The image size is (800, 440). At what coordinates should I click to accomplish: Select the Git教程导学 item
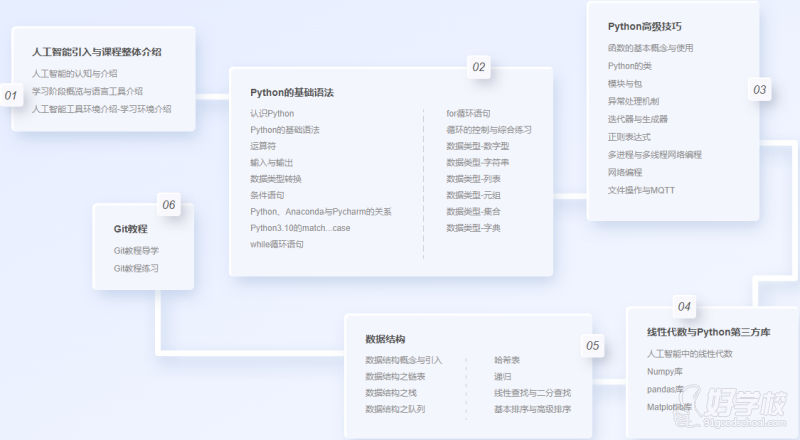pos(136,250)
